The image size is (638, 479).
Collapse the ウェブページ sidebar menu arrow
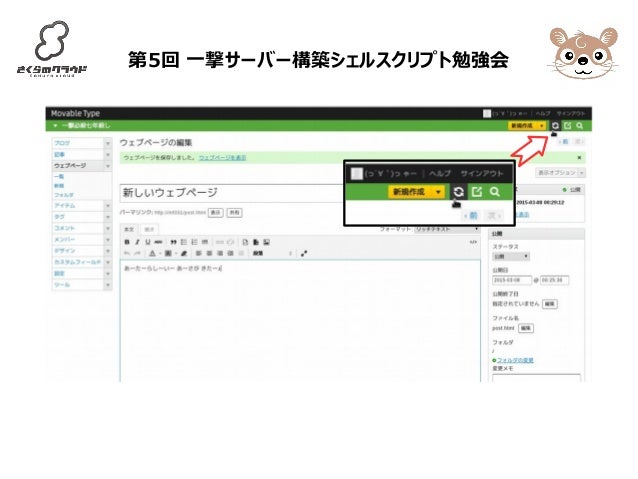(108, 166)
